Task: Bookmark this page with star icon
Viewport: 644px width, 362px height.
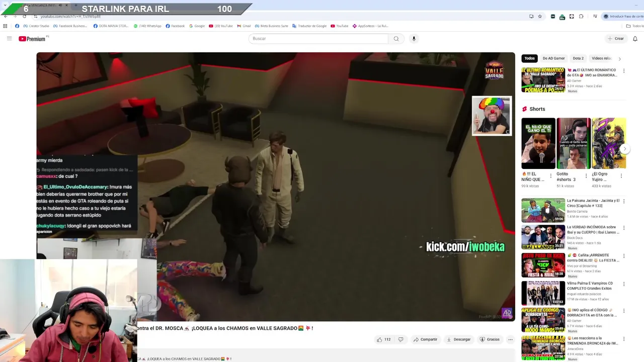Action: [540, 17]
